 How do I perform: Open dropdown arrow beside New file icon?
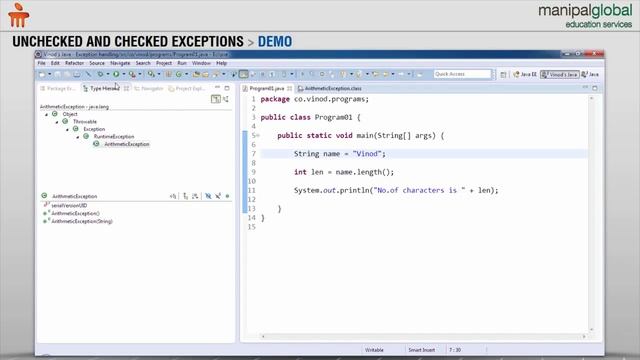[49, 74]
